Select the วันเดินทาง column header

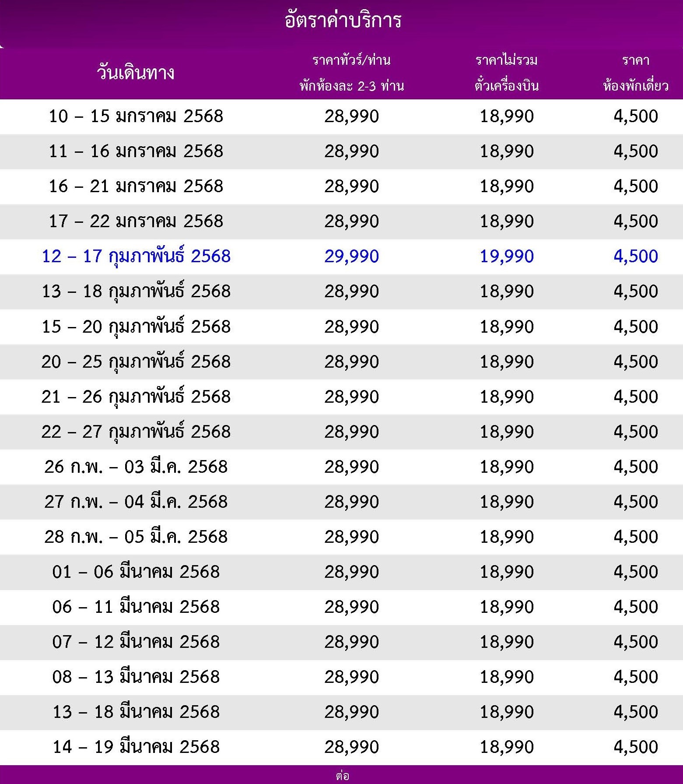tap(136, 73)
